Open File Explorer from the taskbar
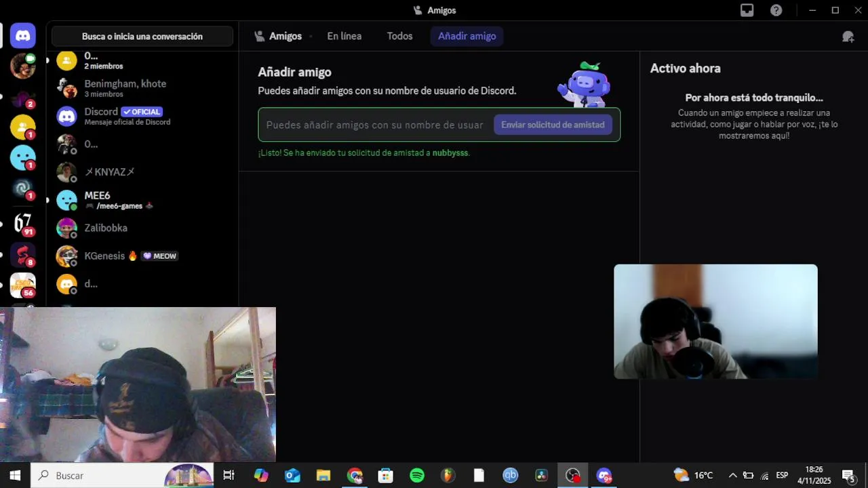 pos(323,475)
